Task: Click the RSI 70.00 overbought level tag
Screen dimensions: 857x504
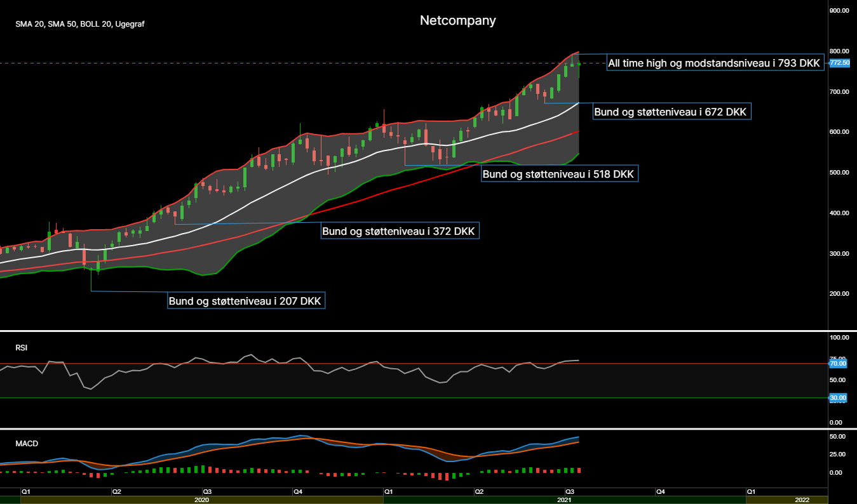Action: point(839,364)
